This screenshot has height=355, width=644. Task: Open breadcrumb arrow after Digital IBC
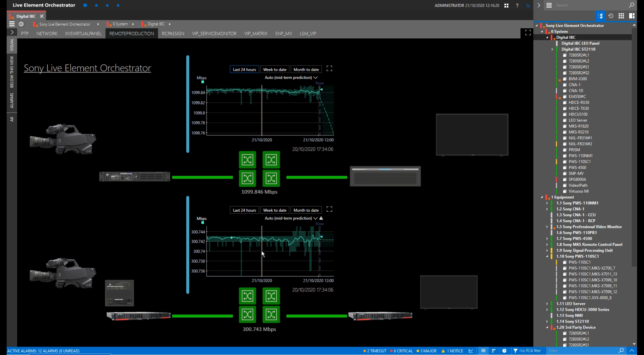click(x=170, y=24)
